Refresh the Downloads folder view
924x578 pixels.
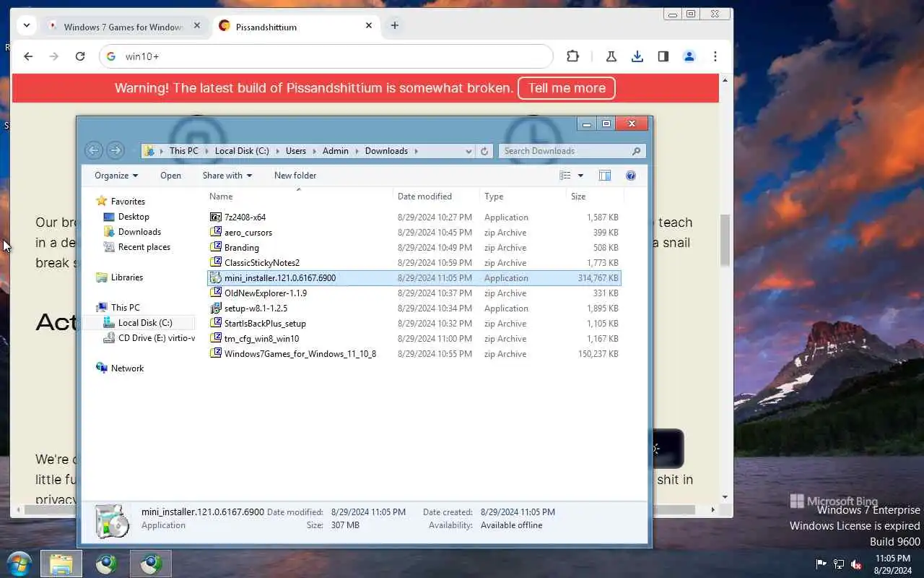tap(484, 151)
